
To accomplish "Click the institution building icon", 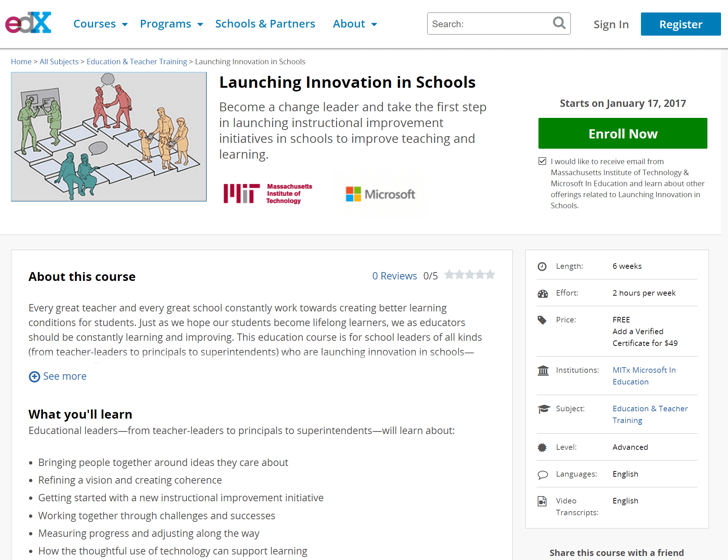I will click(x=543, y=370).
